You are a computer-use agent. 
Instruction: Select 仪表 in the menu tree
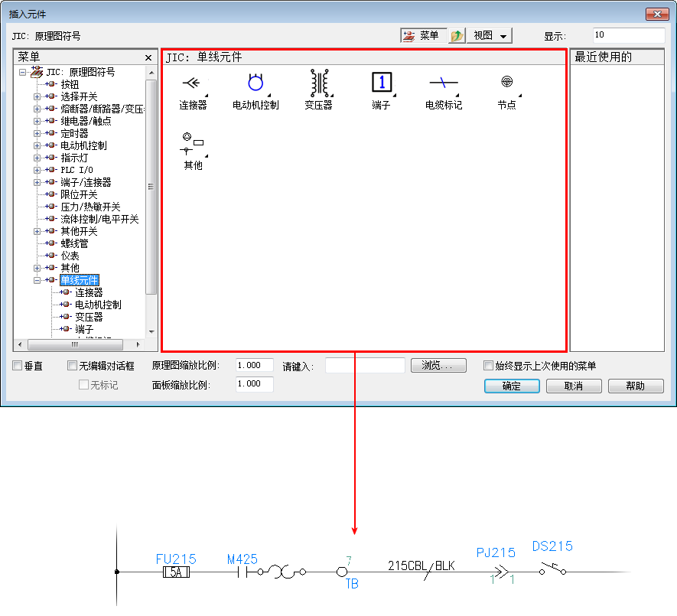(x=70, y=256)
